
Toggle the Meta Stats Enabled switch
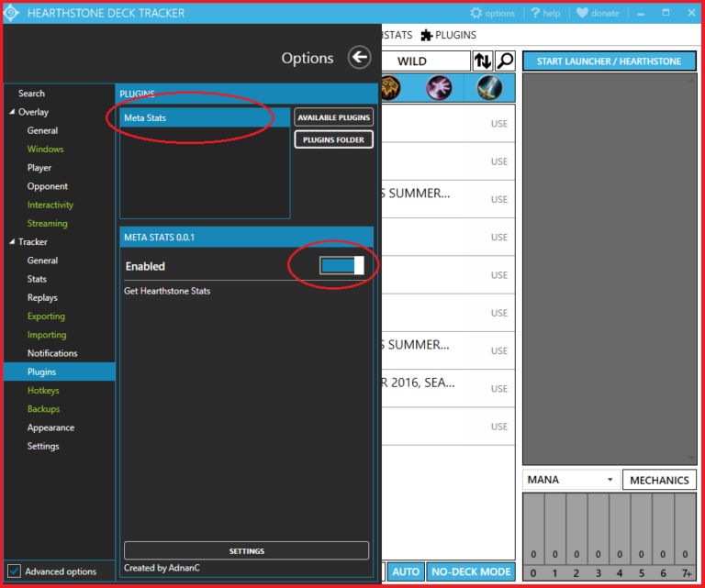[x=341, y=265]
